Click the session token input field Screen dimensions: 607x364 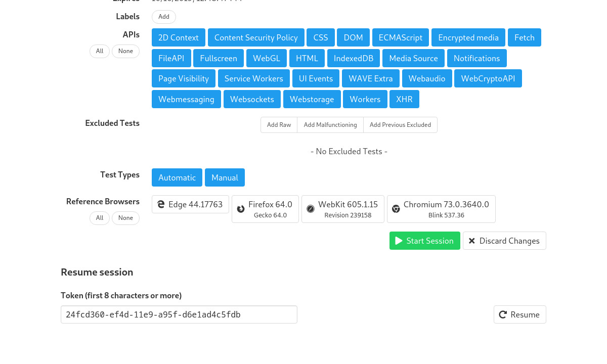pyautogui.click(x=179, y=314)
